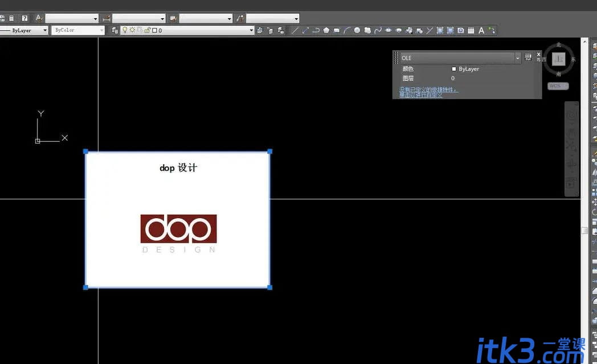Click the Help question mark icon
597x364 pixels.
[24, 18]
